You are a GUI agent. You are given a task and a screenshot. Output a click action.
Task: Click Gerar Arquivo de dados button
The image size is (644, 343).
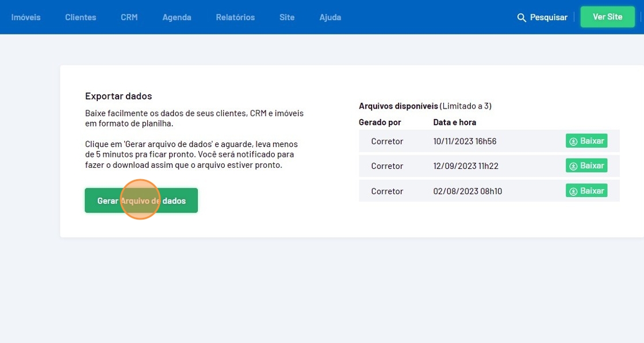[141, 201]
